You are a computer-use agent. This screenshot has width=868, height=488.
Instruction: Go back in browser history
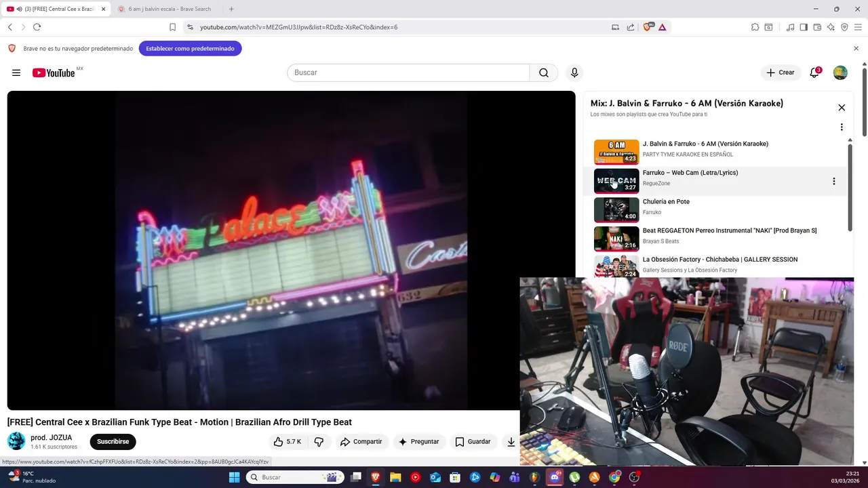[x=10, y=27]
